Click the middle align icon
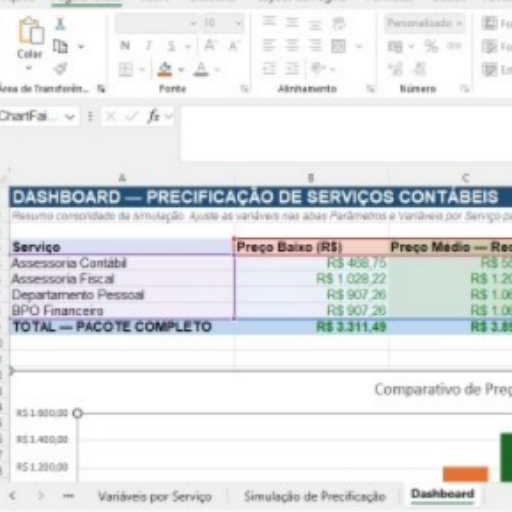This screenshot has height=512, width=512. (x=292, y=22)
